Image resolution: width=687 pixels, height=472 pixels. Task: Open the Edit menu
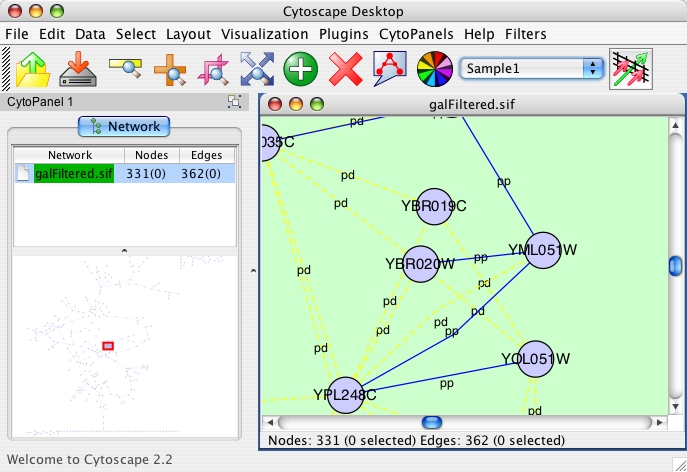52,34
